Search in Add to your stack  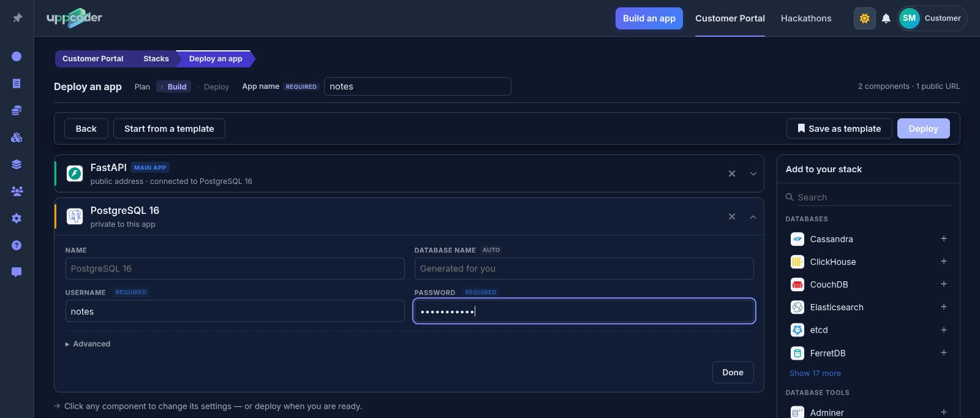[869, 197]
